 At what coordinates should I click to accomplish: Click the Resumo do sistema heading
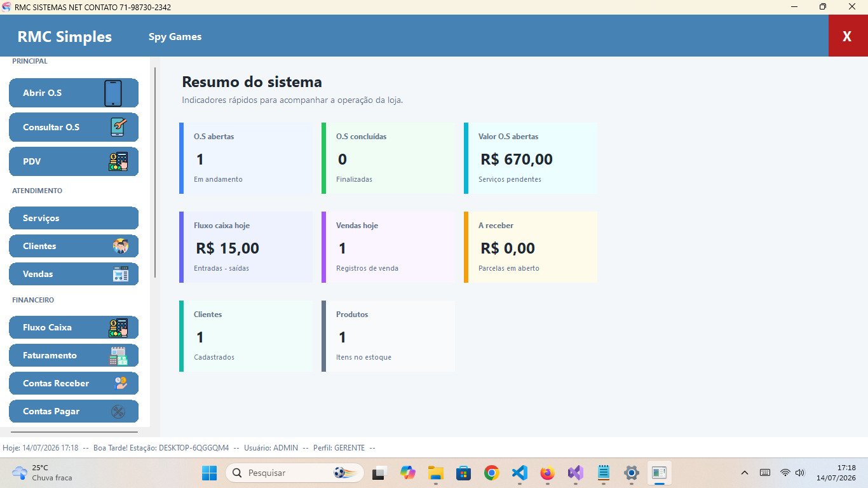(x=252, y=82)
